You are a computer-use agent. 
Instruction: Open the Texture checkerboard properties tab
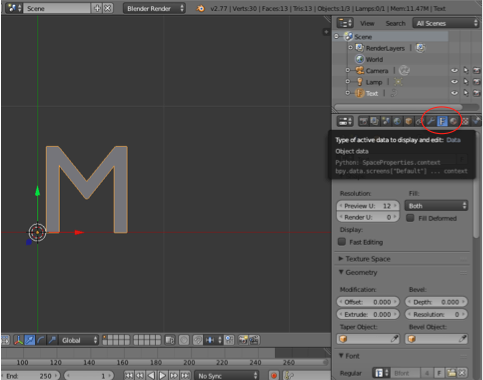pos(465,121)
